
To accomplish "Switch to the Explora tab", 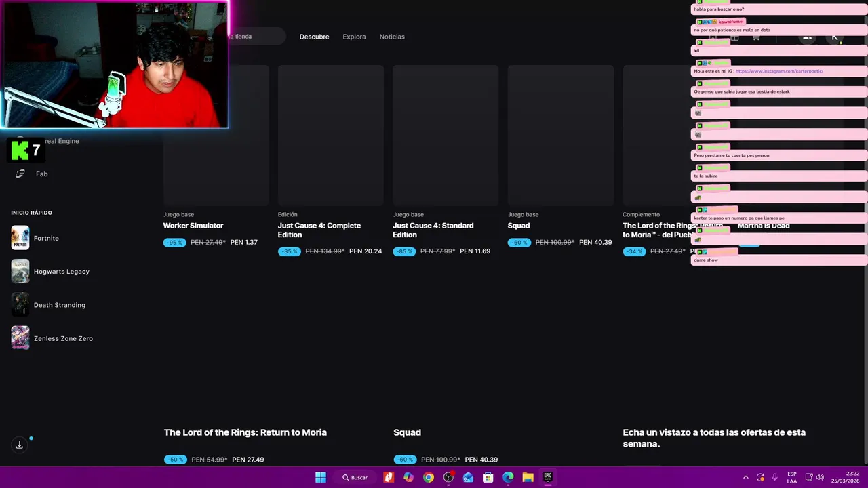I will click(354, 37).
